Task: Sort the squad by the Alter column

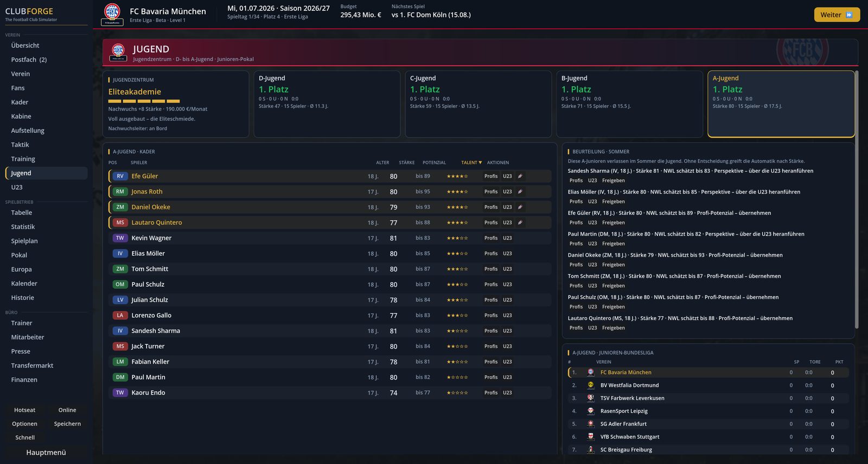Action: pos(382,163)
